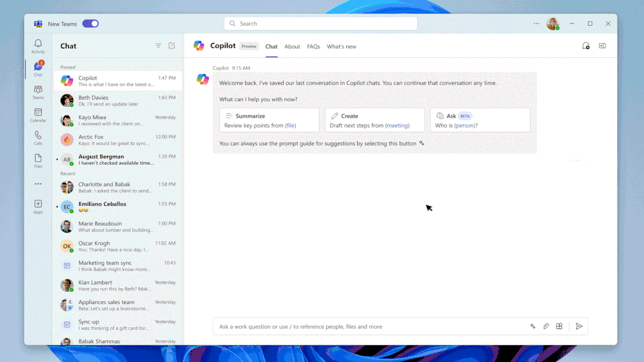
Task: Click the Teams logo in title bar
Action: tap(38, 24)
